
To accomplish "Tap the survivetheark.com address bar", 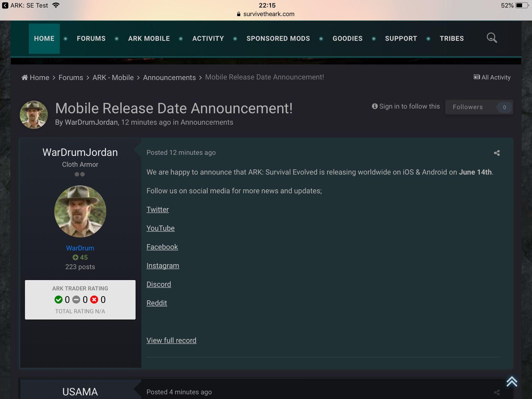I will point(266,14).
